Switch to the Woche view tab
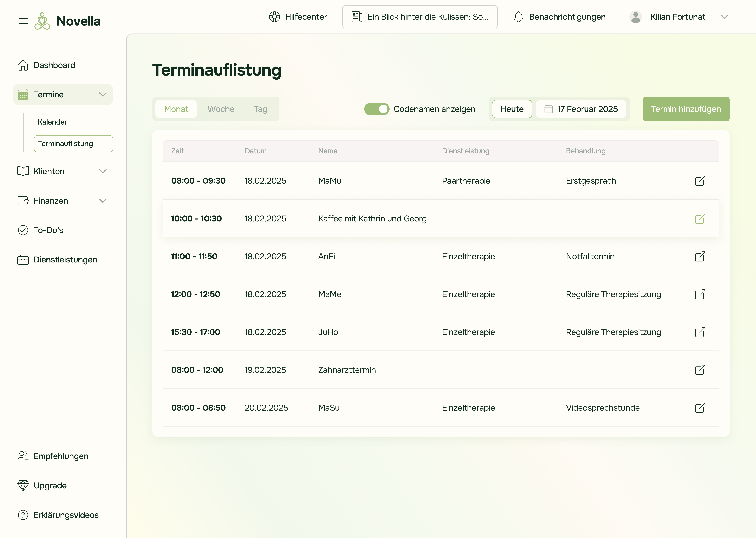Image resolution: width=756 pixels, height=538 pixels. [221, 109]
